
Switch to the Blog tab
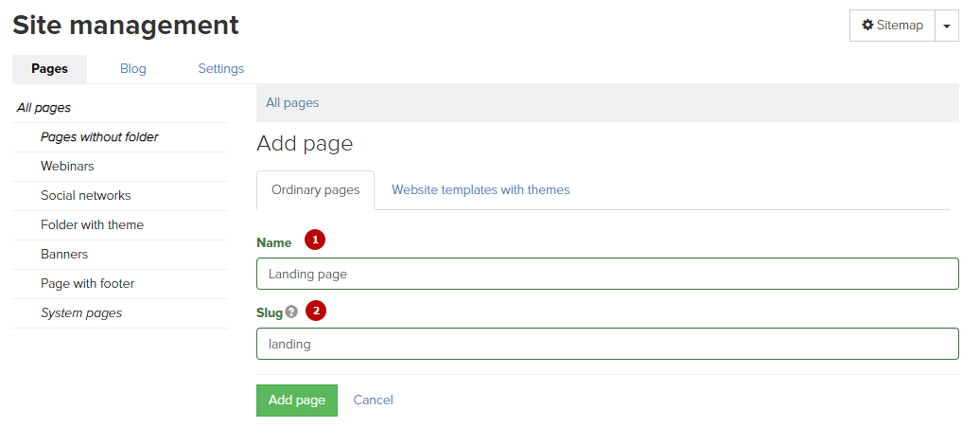pos(133,69)
